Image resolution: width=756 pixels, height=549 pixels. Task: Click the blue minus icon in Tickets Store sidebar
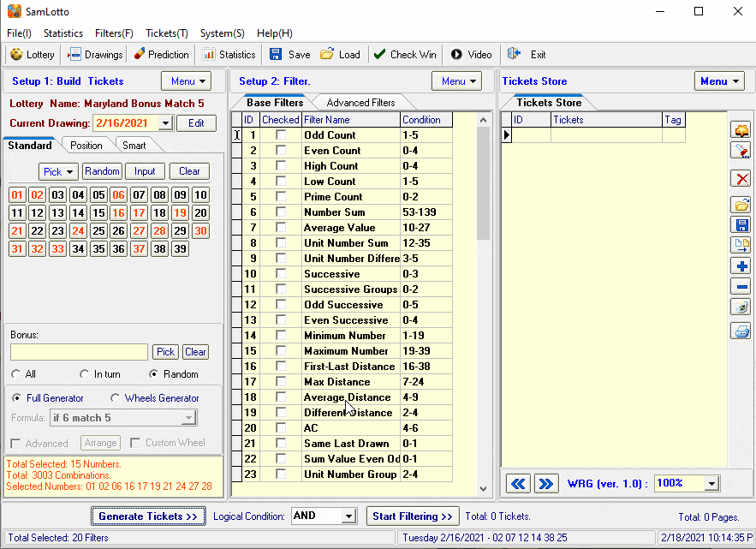coord(741,287)
